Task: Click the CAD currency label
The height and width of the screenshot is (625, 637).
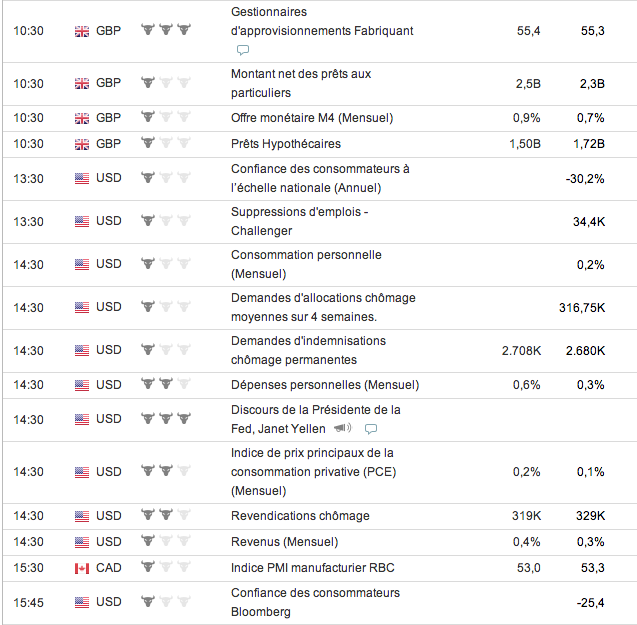Action: [109, 568]
